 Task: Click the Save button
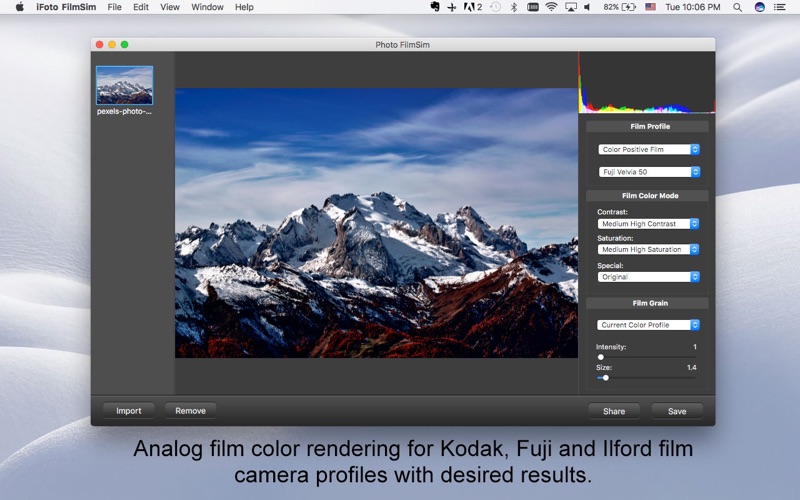point(677,411)
